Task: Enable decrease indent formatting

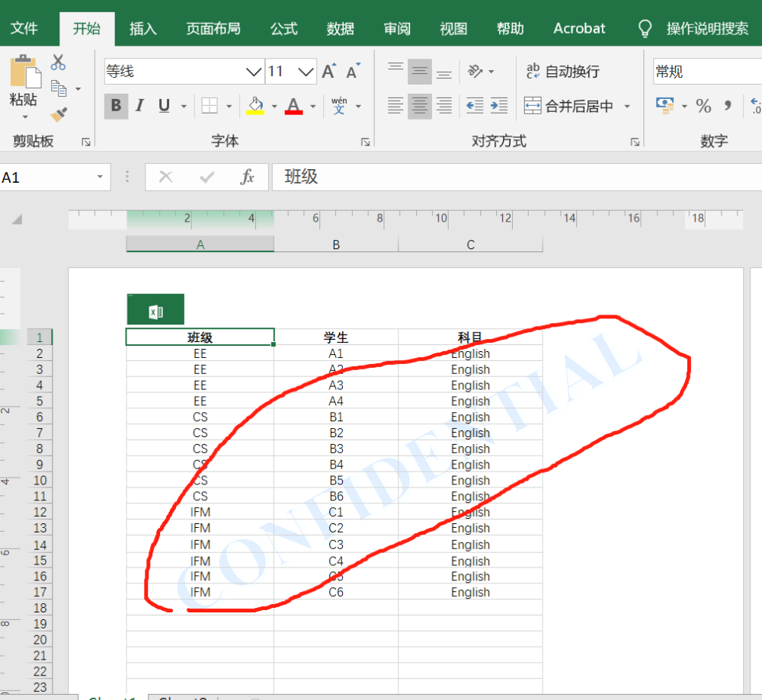Action: [474, 106]
